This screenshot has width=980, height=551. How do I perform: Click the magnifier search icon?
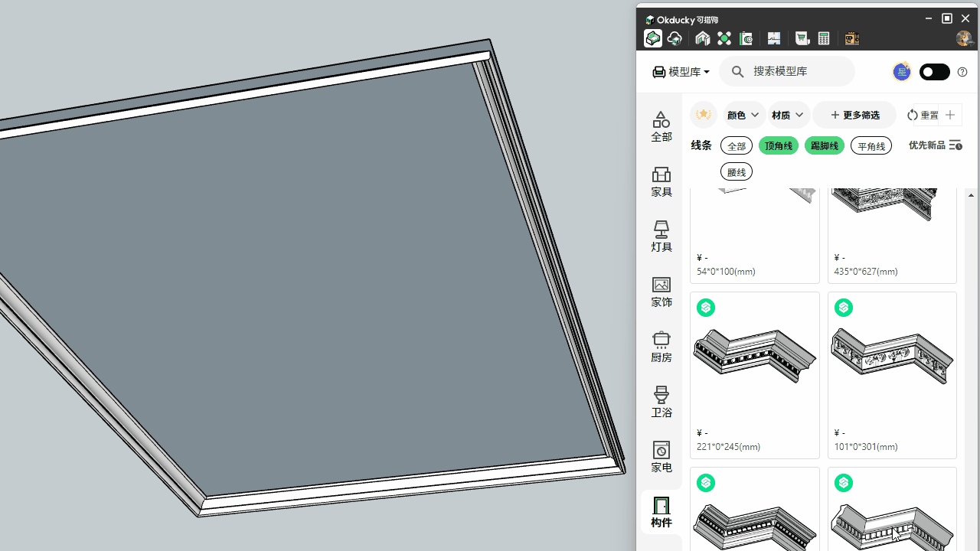tap(737, 71)
